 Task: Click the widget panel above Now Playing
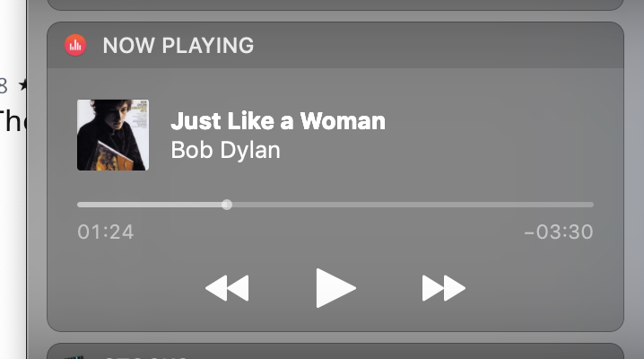(335, 4)
